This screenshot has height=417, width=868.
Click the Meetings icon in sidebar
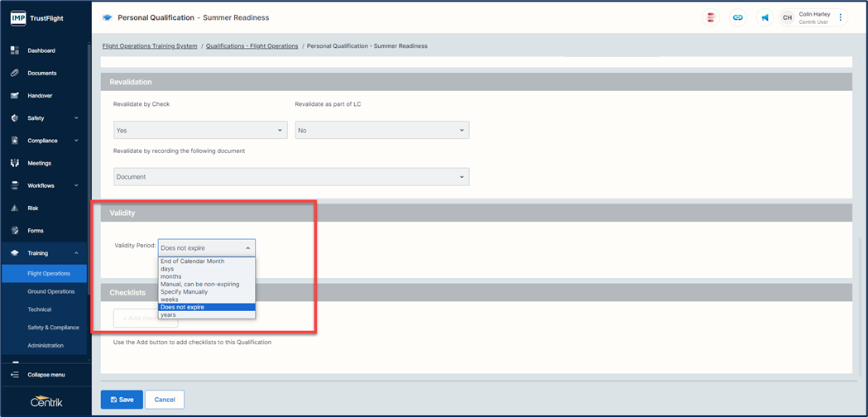(15, 163)
